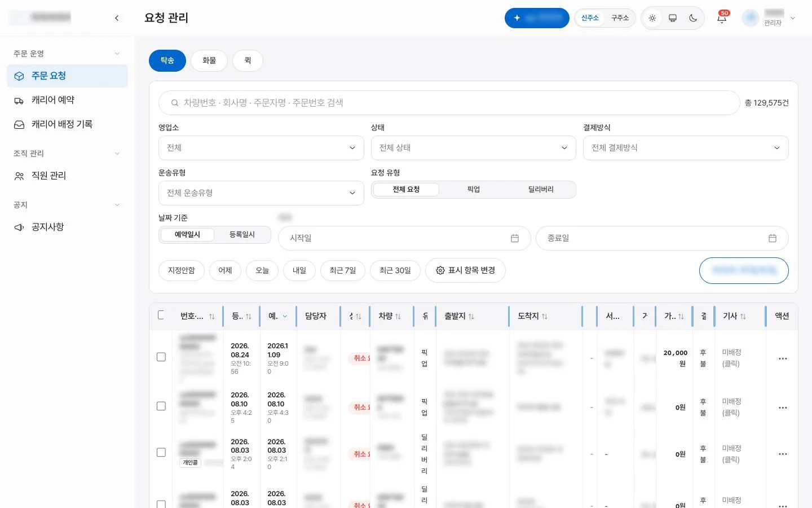Click 표시 항목 변경 button
This screenshot has height=508, width=812.
[x=465, y=270]
